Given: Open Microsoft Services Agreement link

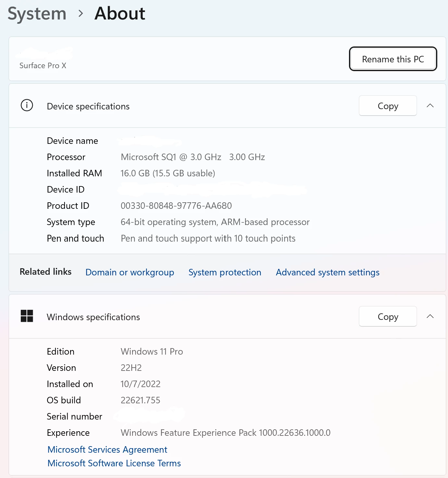Looking at the screenshot, I should 107,449.
